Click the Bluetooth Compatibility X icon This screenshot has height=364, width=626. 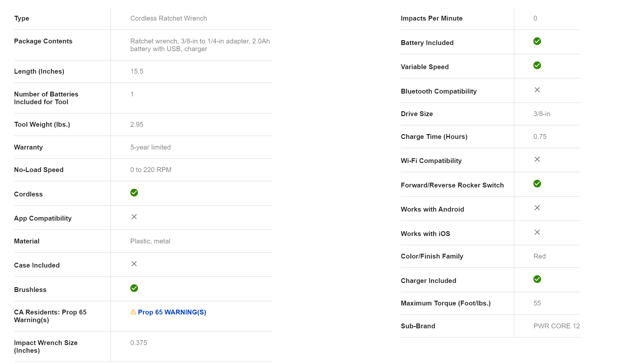pos(537,90)
